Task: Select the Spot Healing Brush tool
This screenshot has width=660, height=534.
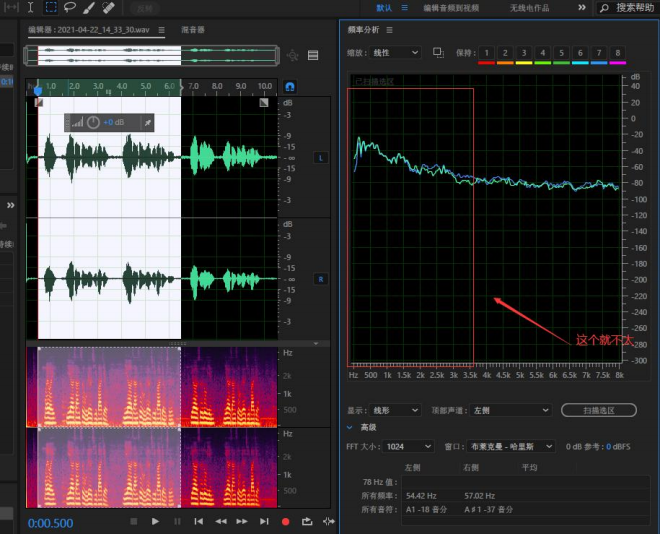Action: tap(108, 7)
